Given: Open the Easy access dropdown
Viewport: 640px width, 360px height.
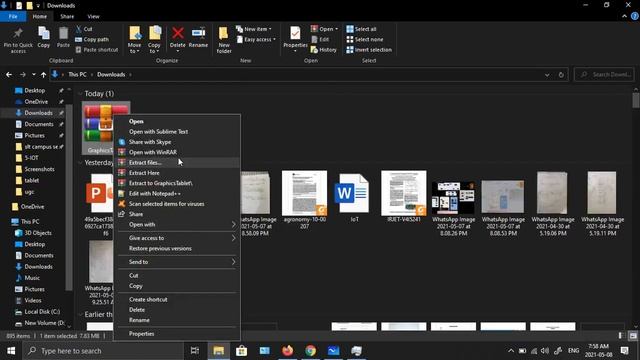Looking at the screenshot, I should (256, 40).
